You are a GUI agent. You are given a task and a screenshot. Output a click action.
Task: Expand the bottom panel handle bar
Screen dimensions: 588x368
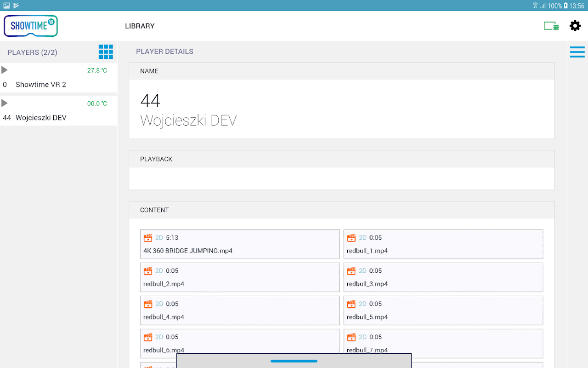294,361
